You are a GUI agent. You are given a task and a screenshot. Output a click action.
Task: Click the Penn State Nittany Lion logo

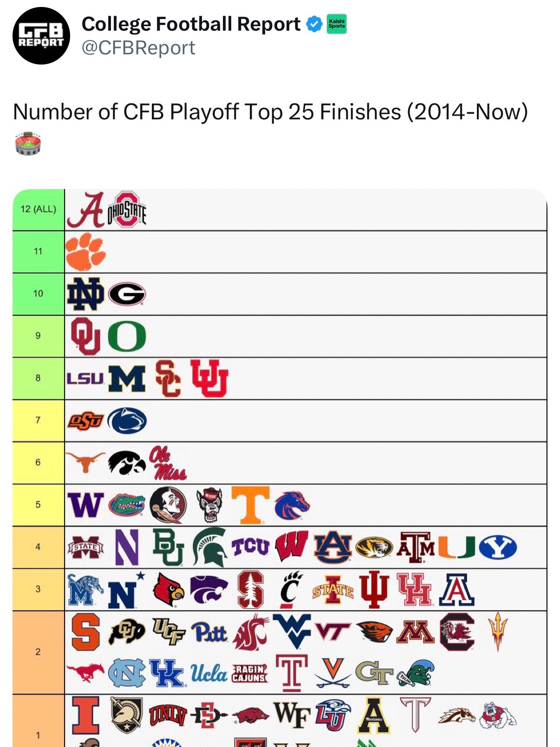point(127,421)
